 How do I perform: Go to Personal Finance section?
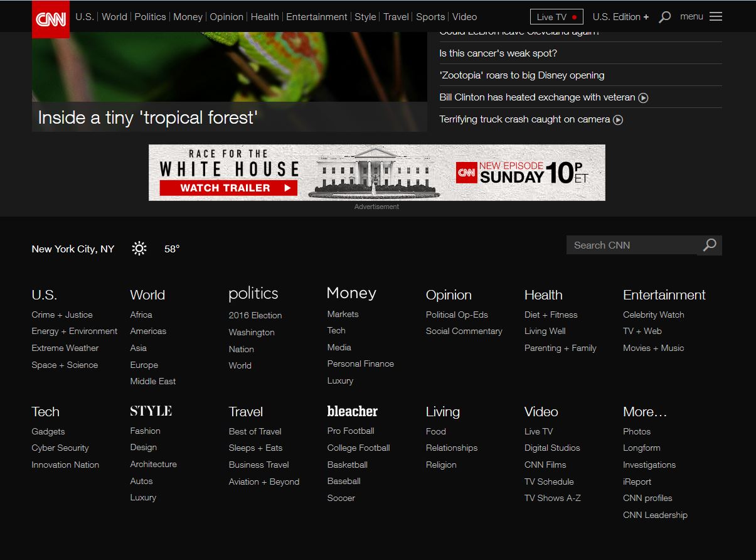(361, 363)
